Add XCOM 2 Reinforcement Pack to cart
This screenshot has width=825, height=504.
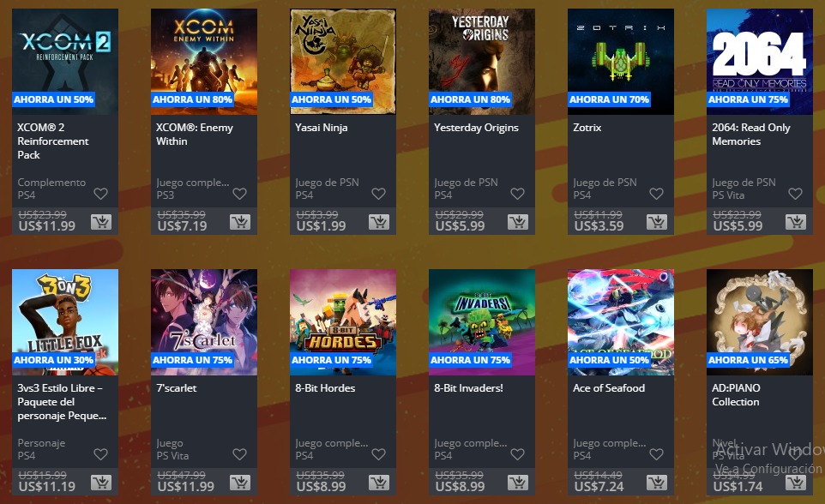tap(100, 222)
